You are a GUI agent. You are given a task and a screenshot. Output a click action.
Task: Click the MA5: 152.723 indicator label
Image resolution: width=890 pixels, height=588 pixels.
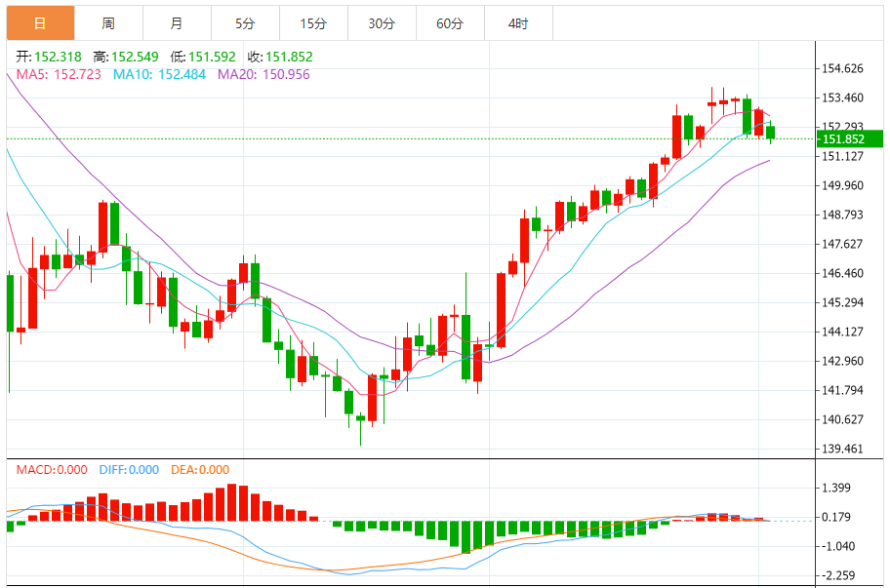pos(59,74)
